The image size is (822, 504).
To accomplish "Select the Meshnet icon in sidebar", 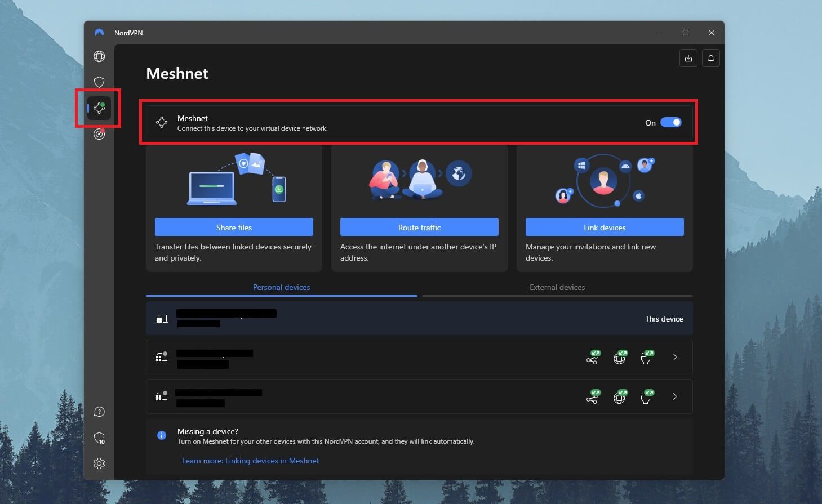I will (99, 108).
